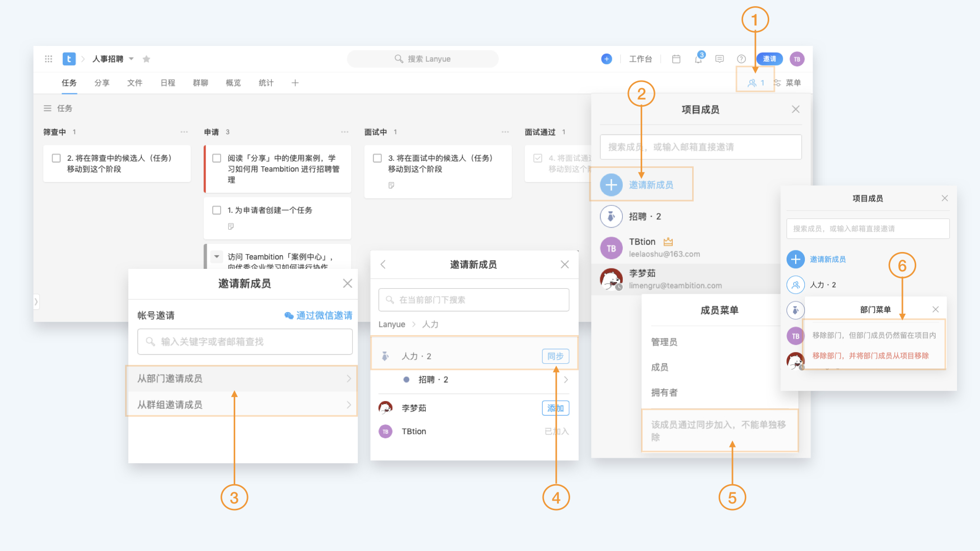Open the 任务 list menu icon
The height and width of the screenshot is (551, 980).
click(47, 109)
